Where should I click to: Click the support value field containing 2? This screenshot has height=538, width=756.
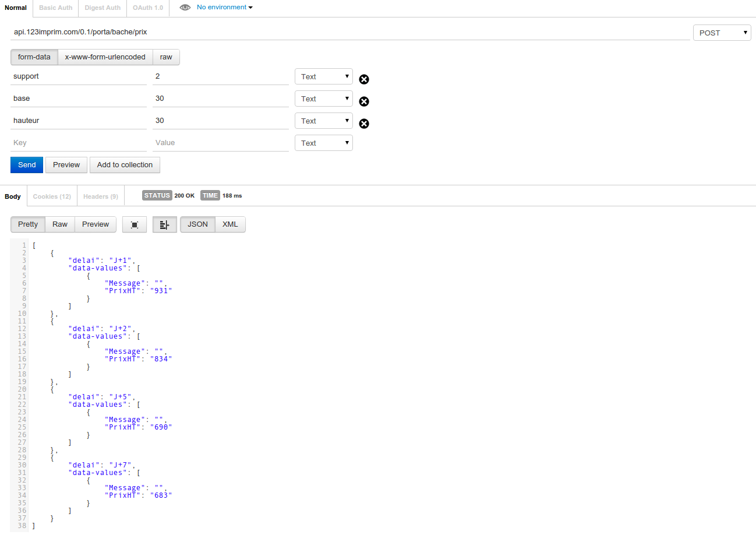[x=221, y=76]
